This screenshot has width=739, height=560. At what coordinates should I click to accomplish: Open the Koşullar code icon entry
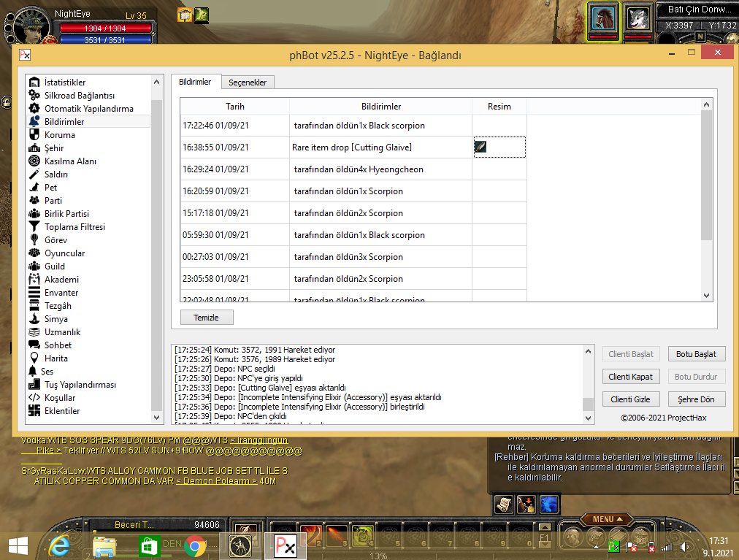(34, 398)
